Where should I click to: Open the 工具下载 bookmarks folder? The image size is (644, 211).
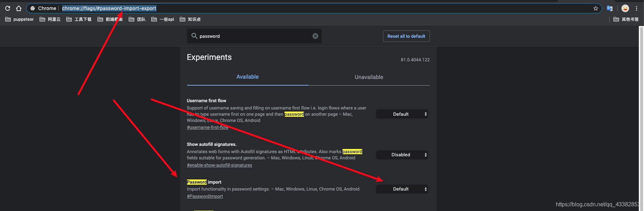(x=79, y=19)
